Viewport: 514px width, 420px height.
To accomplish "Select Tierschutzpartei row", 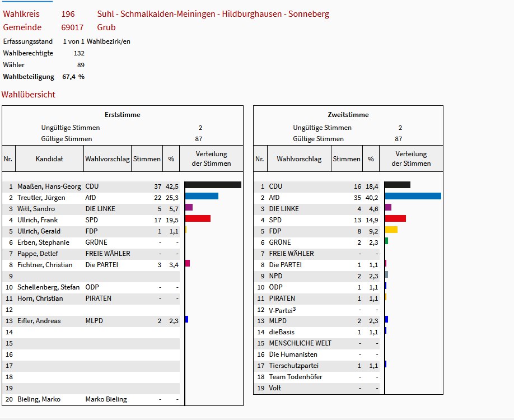I will coord(317,366).
